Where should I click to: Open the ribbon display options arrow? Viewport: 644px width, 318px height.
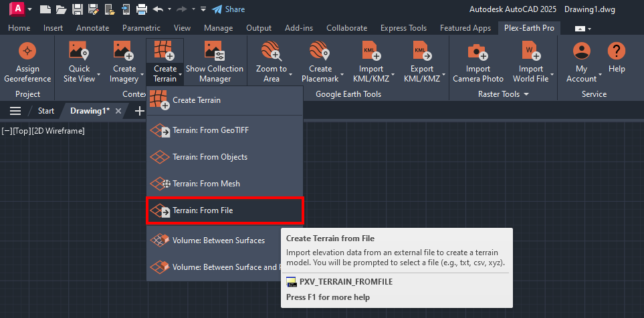tap(590, 29)
